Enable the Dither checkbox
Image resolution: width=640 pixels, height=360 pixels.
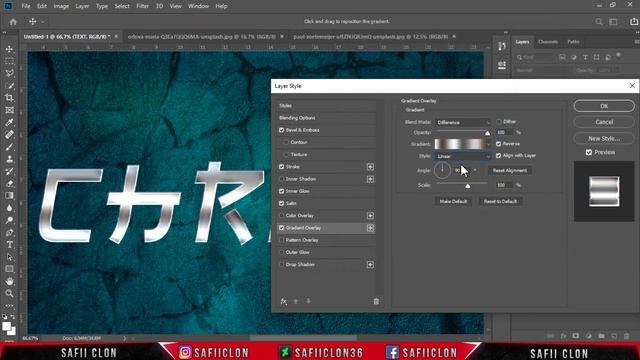pyautogui.click(x=498, y=122)
